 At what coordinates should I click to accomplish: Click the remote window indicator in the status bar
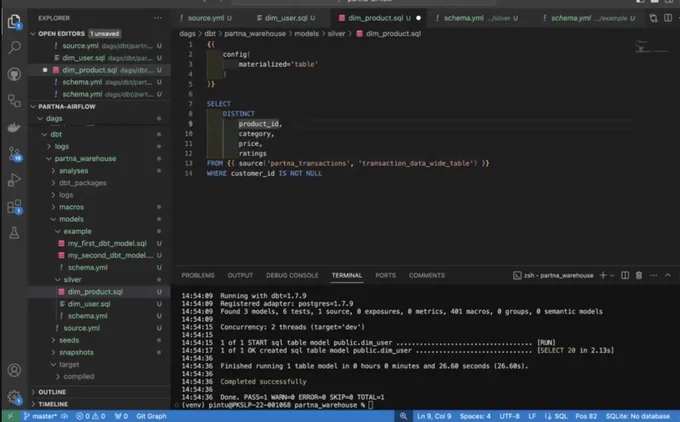(x=10, y=416)
